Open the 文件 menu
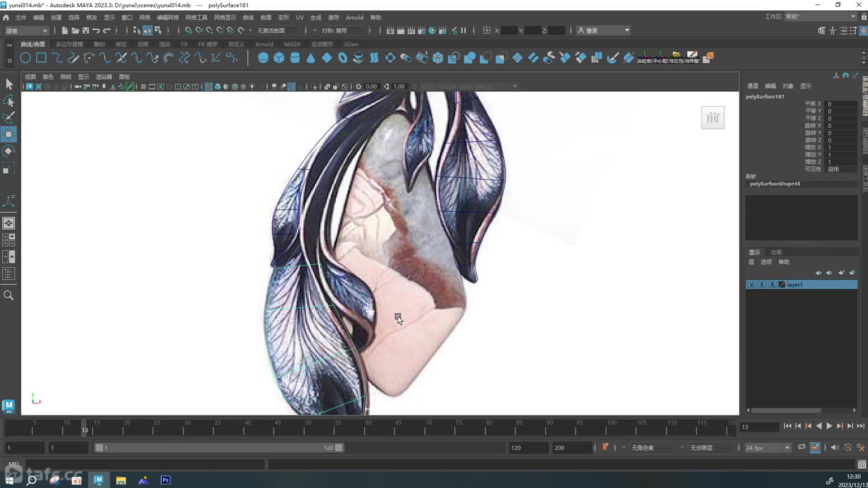Screen dimensions: 868x488 click(x=21, y=17)
